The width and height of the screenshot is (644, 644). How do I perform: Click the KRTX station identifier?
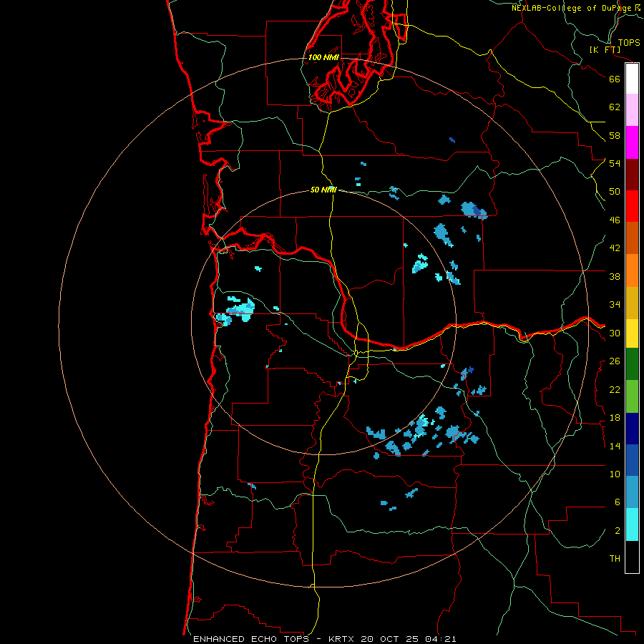coord(341,639)
